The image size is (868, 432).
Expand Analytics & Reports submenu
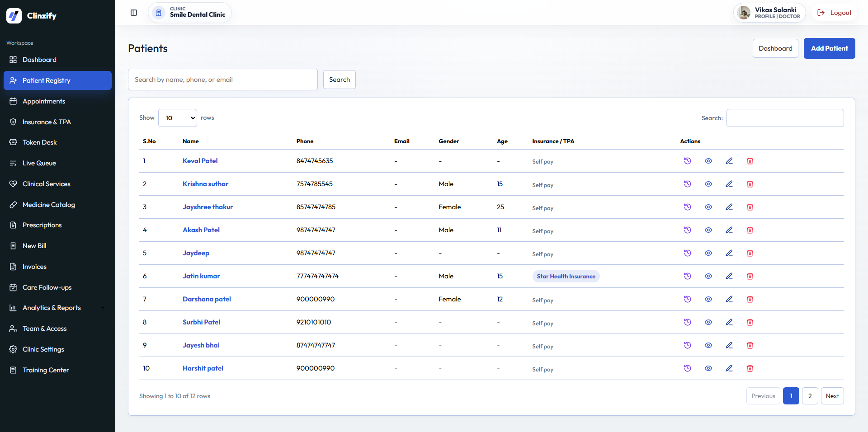point(57,308)
